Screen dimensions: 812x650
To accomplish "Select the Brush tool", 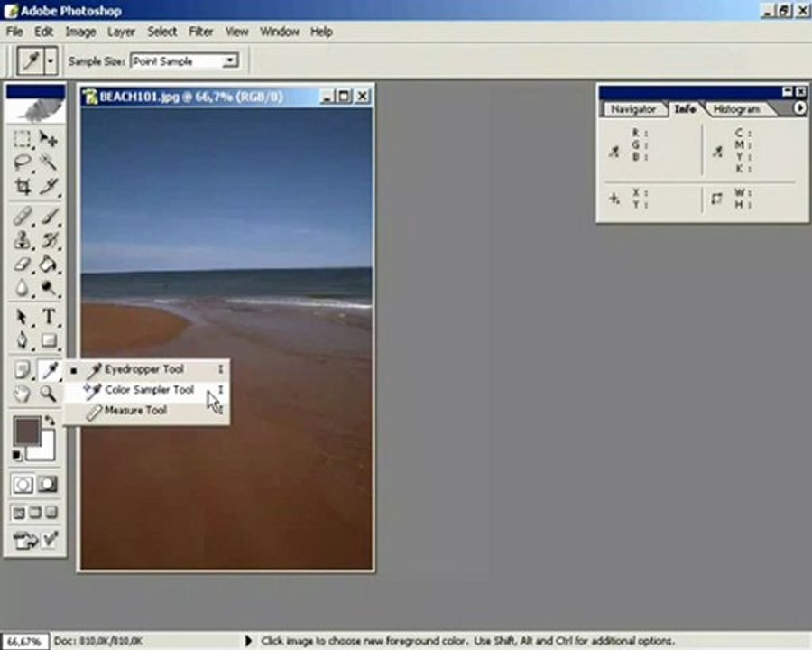I will [49, 216].
